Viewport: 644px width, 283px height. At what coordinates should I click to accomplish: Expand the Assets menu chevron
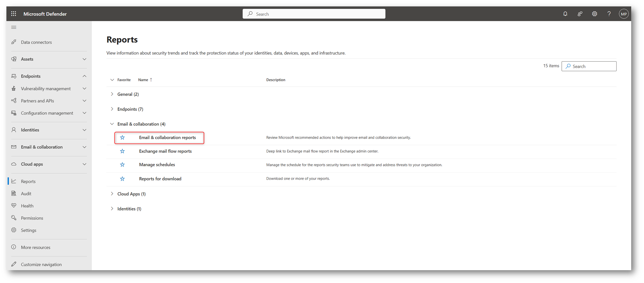84,59
